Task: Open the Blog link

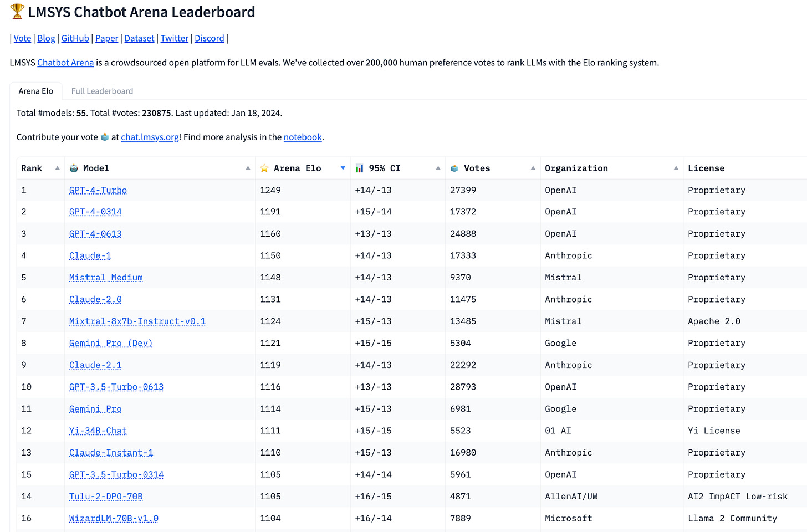Action: tap(46, 38)
